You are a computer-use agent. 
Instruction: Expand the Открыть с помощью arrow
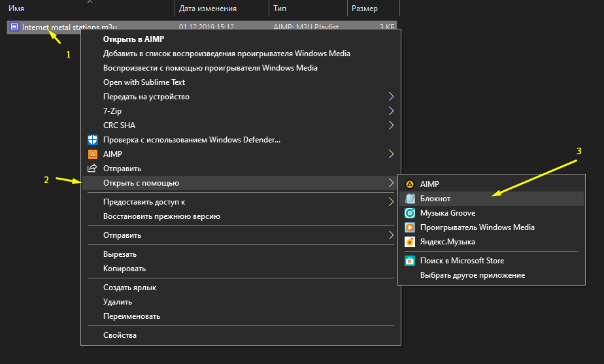pyautogui.click(x=391, y=183)
